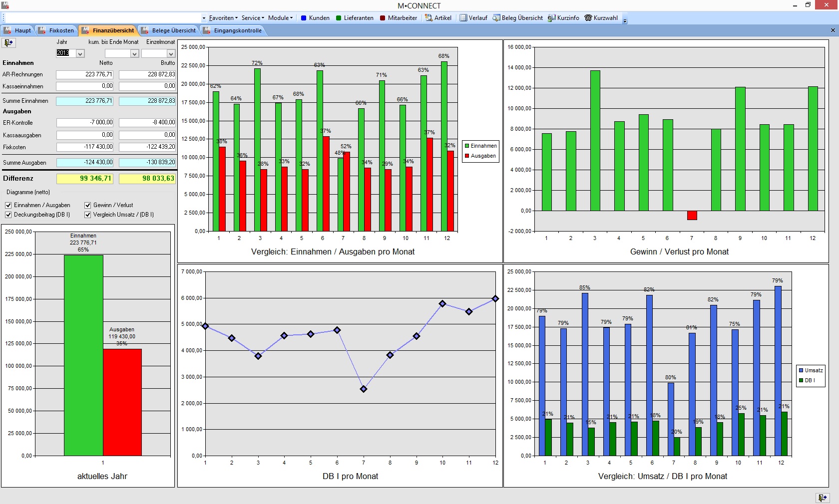Switch to the Fixkosten tab

point(56,30)
